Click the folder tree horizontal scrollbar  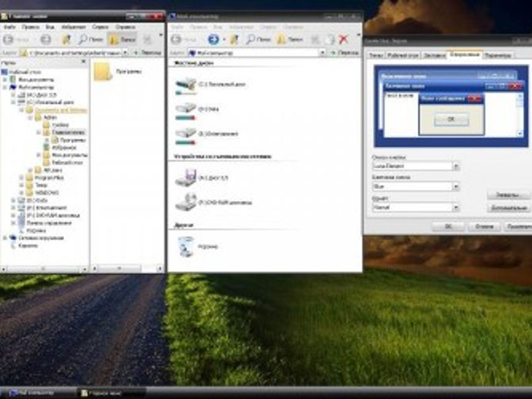coord(45,269)
